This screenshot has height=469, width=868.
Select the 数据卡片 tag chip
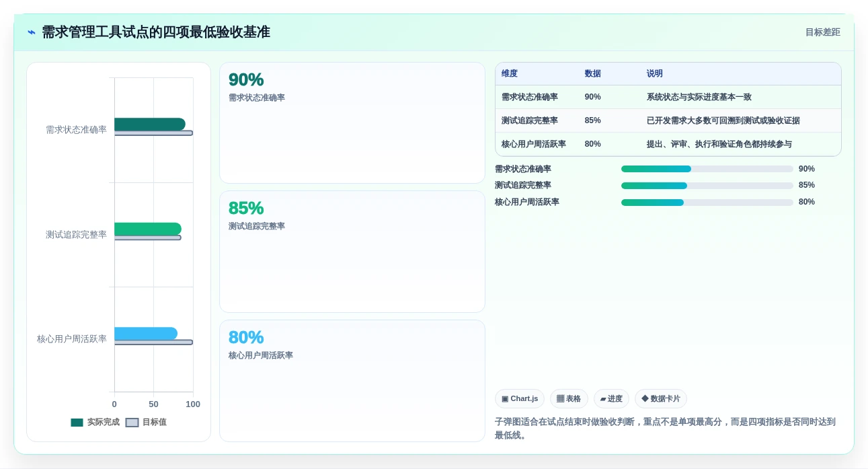(x=661, y=399)
